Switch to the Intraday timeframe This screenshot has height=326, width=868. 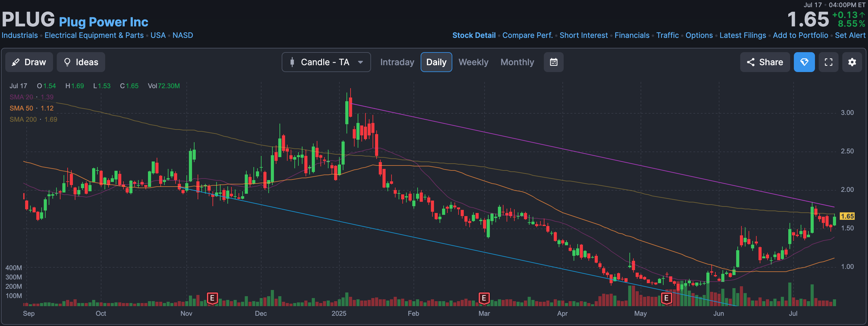click(397, 62)
